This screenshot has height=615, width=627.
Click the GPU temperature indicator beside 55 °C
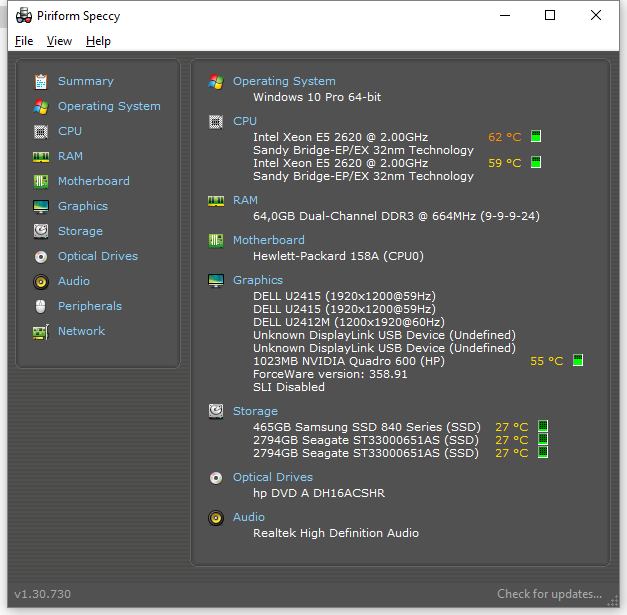[x=578, y=360]
